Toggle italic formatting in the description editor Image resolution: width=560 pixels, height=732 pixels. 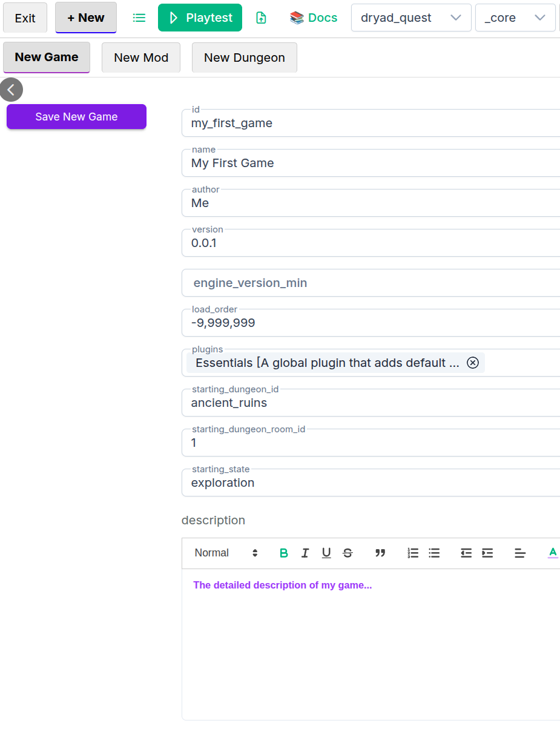tap(305, 553)
